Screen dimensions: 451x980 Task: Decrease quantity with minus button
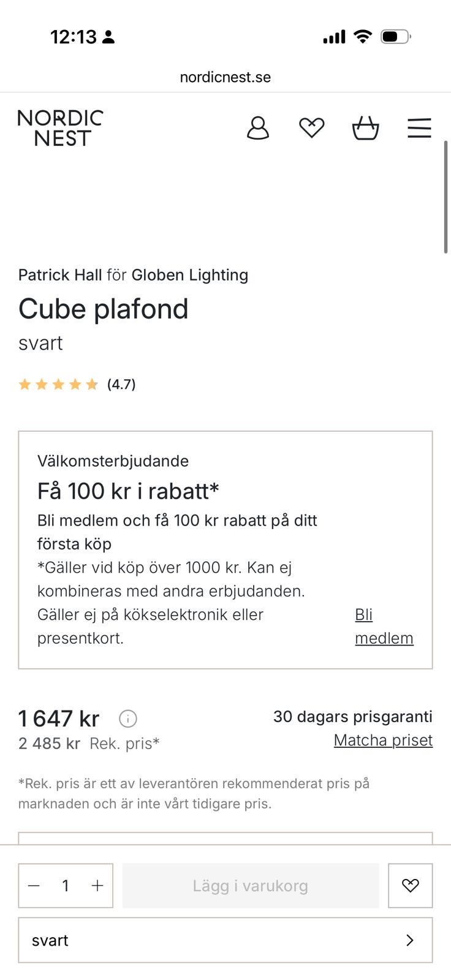[34, 886]
